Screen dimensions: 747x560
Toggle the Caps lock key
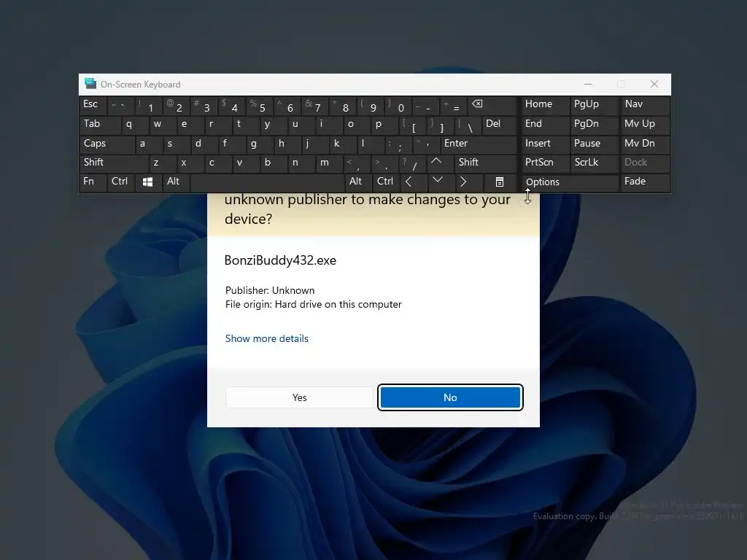(x=107, y=144)
